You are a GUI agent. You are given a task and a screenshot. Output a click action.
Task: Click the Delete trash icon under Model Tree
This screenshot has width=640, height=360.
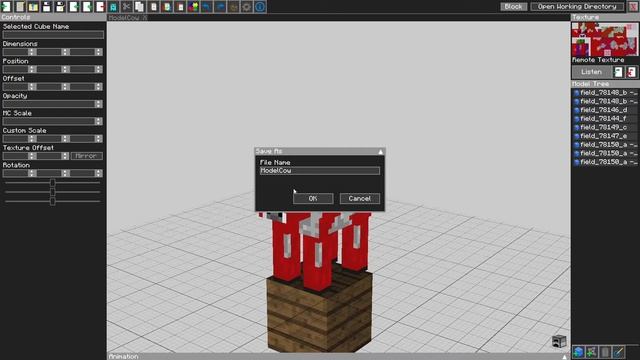coord(605,351)
